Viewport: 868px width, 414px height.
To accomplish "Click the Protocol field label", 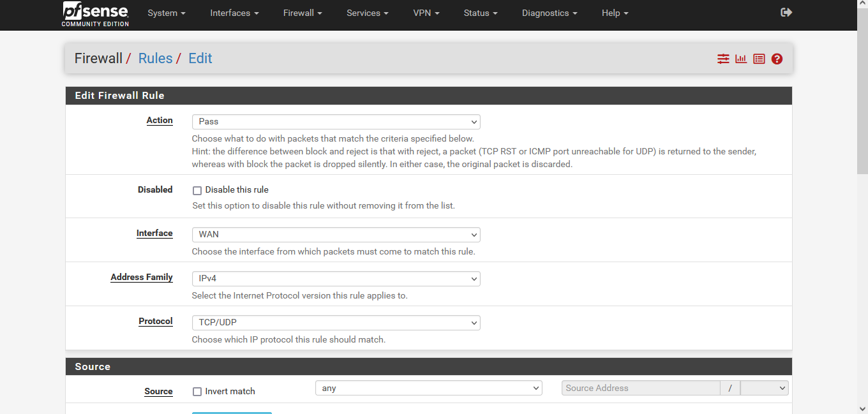I will coord(156,322).
